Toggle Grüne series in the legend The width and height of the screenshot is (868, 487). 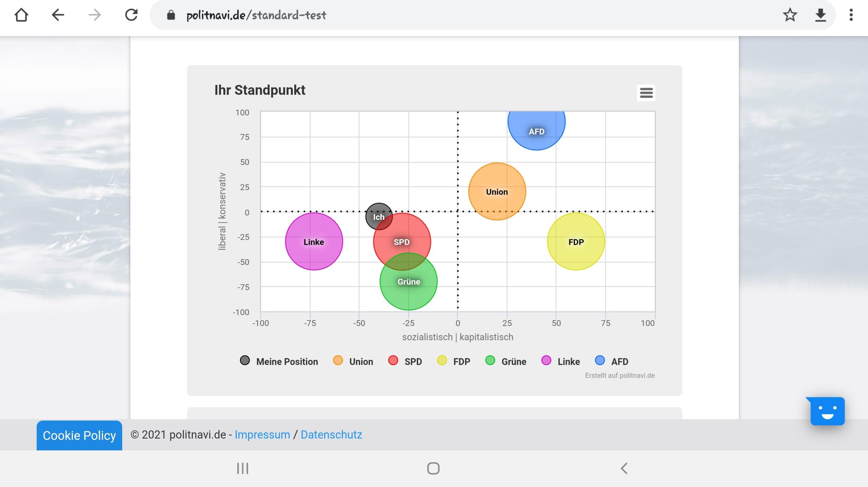click(x=506, y=361)
